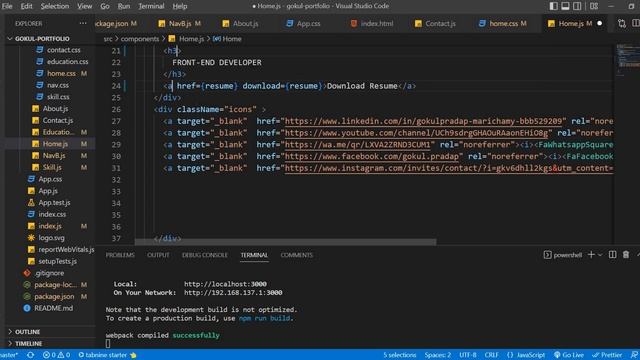The height and width of the screenshot is (360, 640).
Task: Kill terminal with the trash icon
Action: [x=626, y=255]
